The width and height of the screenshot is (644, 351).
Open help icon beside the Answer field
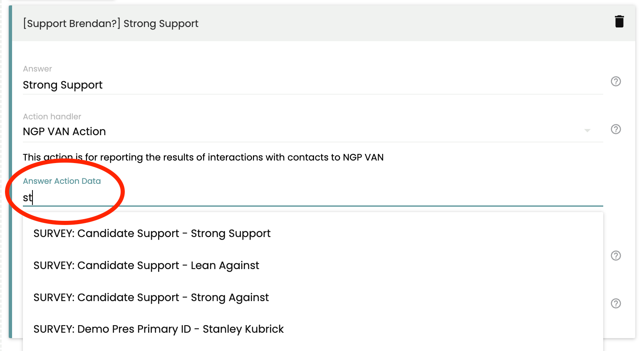(616, 82)
